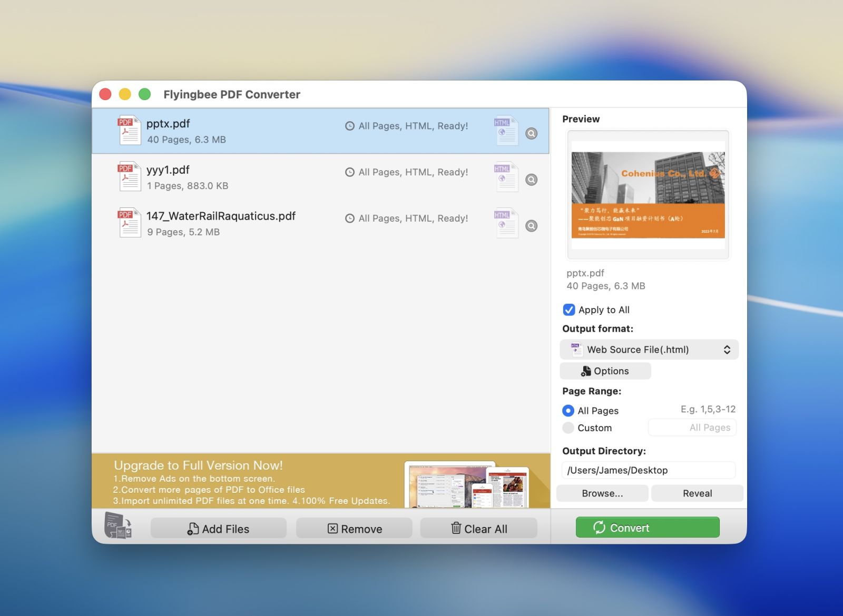Screen dimensions: 843x616
Task: Choose the Custom page range radio button
Action: pyautogui.click(x=568, y=428)
